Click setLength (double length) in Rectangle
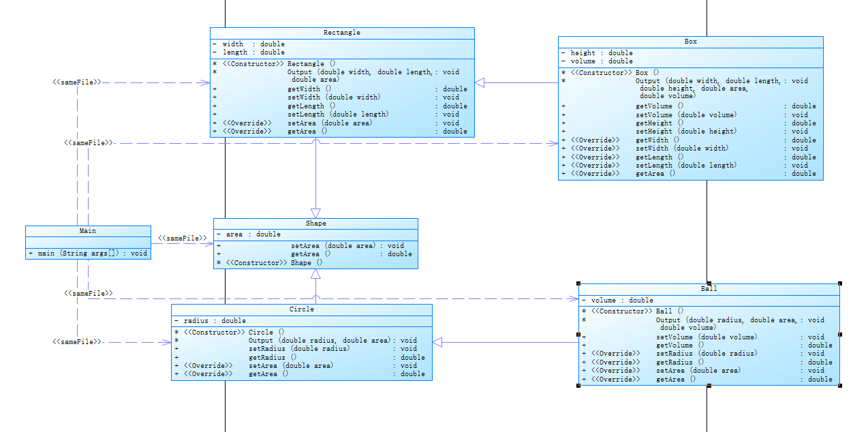Screen dimensions: 868x432 tap(335, 114)
